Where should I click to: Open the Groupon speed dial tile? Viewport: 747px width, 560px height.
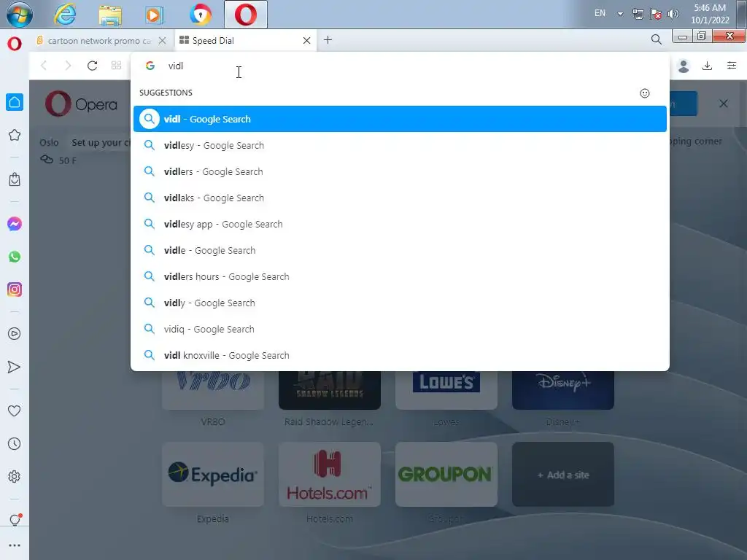pyautogui.click(x=446, y=474)
